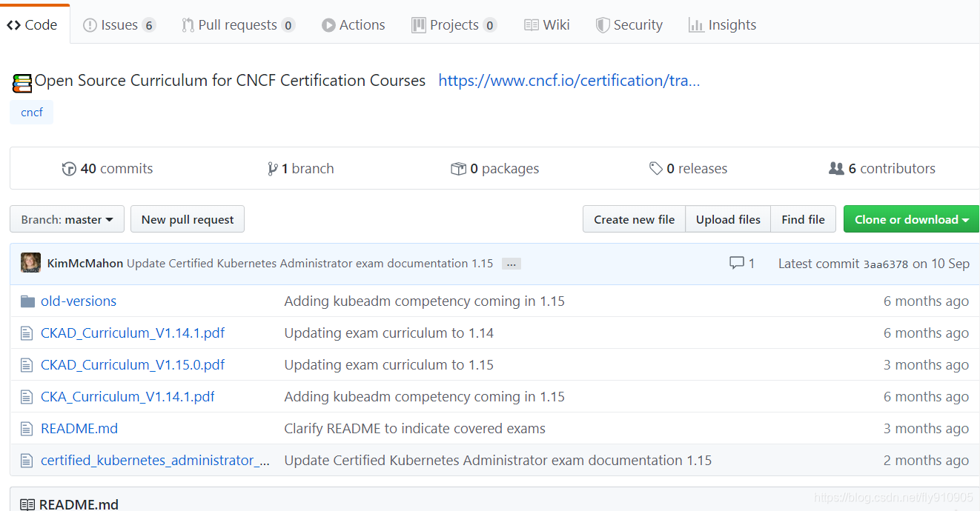
Task: Open the Clone or download dropdown
Action: (911, 219)
